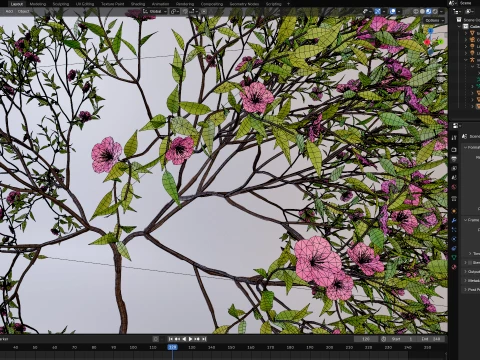Open the Scene properties tab
480x360 pixels.
point(454,178)
